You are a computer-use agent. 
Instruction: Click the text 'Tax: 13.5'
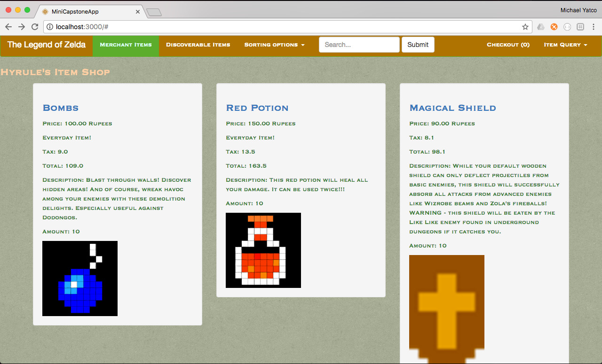[240, 152]
